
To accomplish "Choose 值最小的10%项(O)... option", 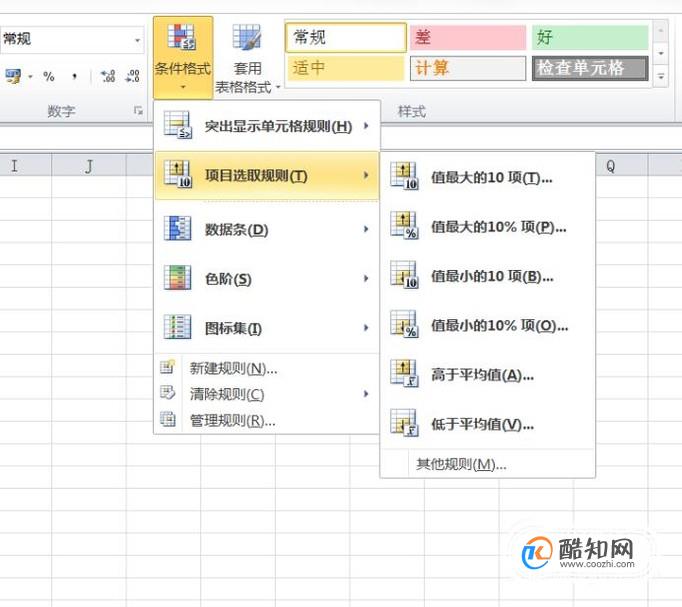I will [488, 325].
